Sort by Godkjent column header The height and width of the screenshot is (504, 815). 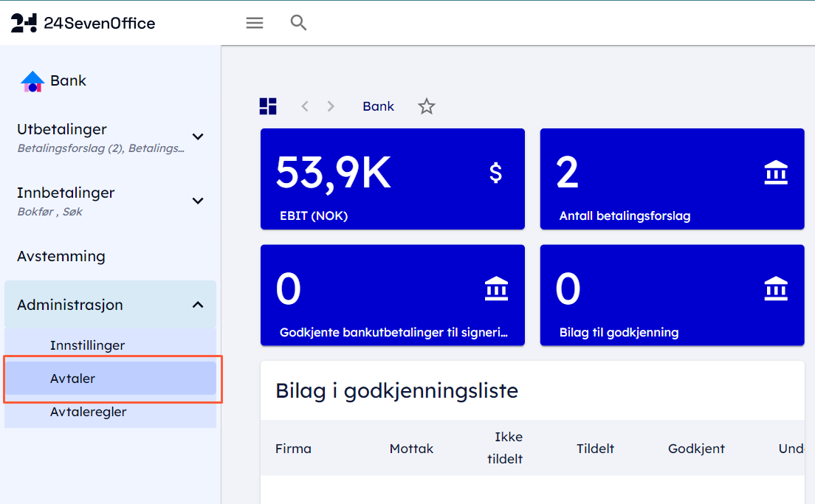tap(696, 449)
